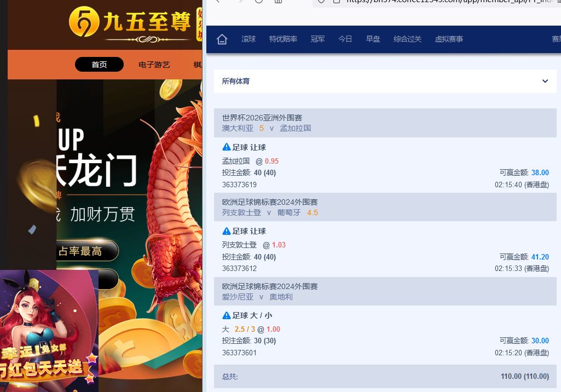The image size is (561, 392).
Task: Click the total 110.00 (110.00)
Action: click(524, 376)
